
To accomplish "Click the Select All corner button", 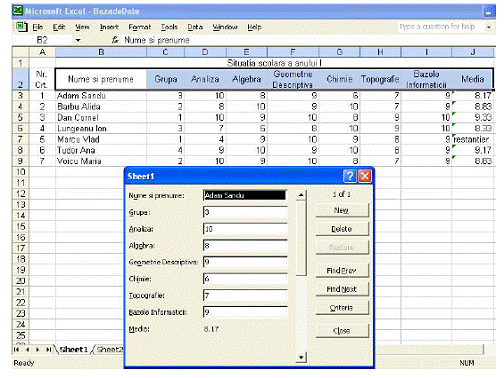I will tap(21, 52).
